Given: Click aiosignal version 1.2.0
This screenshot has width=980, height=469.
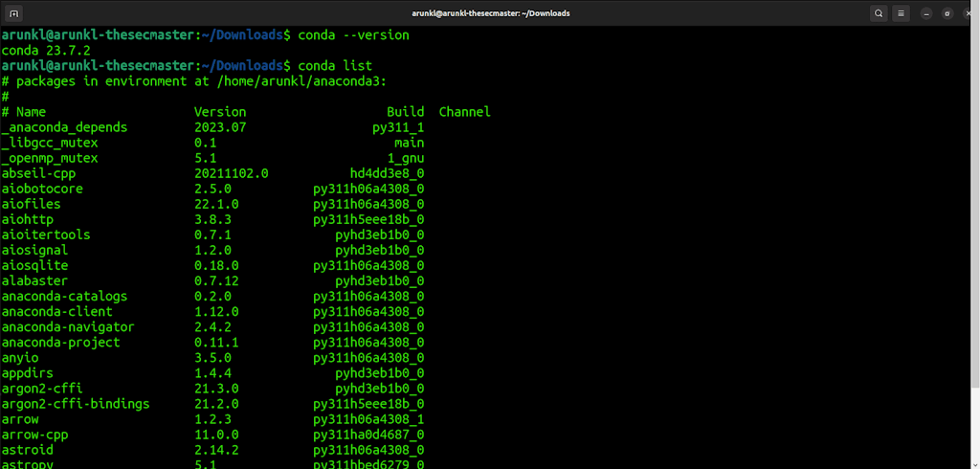Looking at the screenshot, I should (212, 250).
